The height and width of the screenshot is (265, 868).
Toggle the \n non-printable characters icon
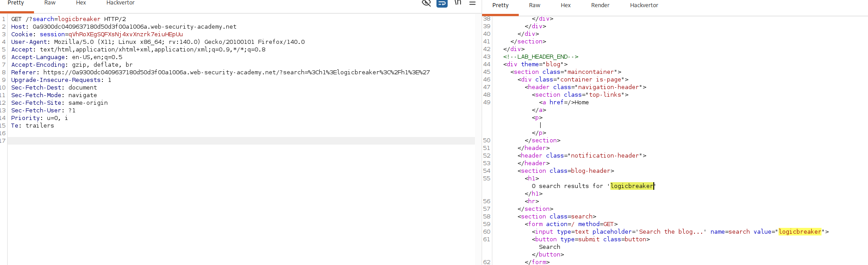click(x=457, y=3)
